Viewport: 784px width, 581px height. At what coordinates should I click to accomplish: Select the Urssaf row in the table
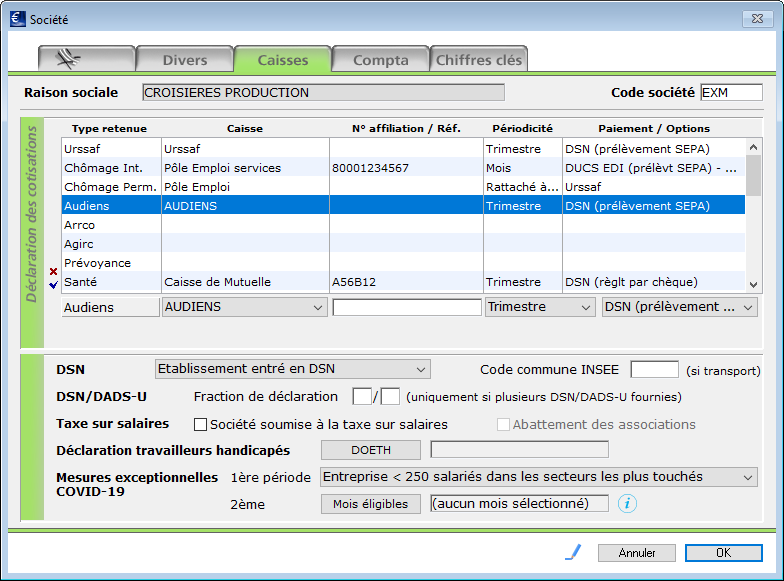coord(404,149)
